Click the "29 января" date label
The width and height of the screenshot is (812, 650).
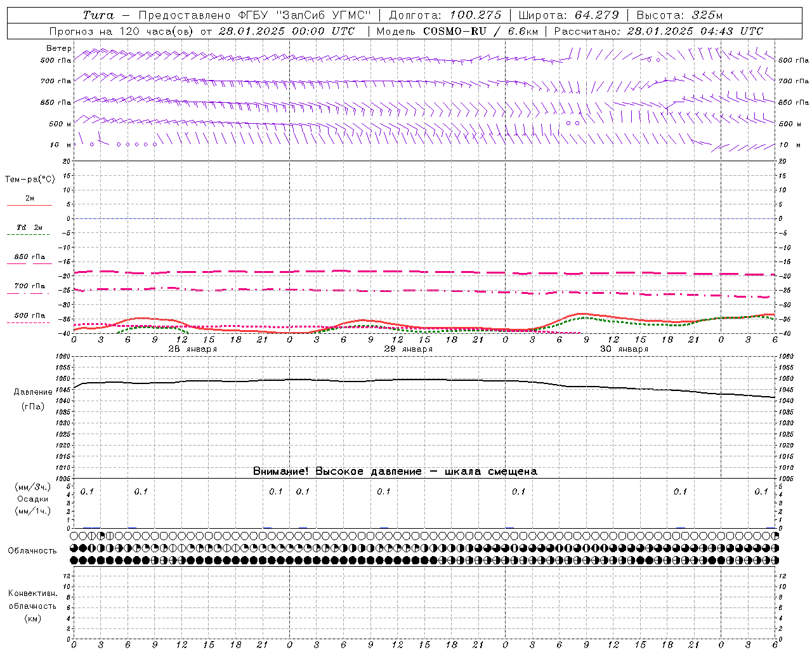[x=408, y=349]
